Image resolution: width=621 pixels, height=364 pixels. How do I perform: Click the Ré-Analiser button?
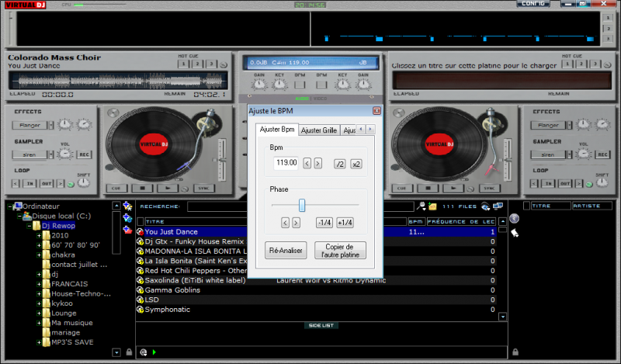286,251
